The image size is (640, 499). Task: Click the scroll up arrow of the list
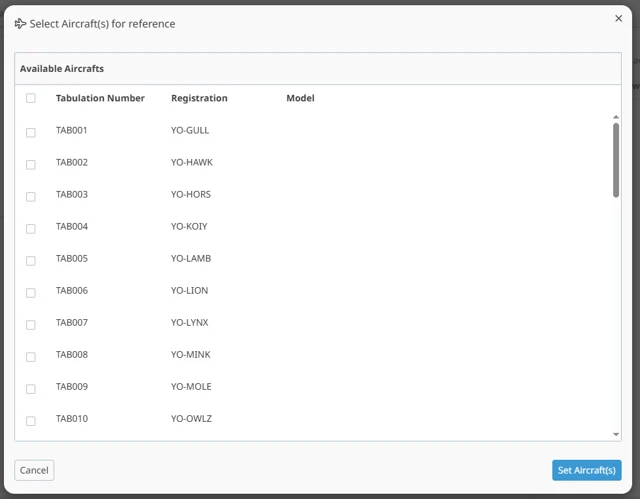tap(616, 117)
